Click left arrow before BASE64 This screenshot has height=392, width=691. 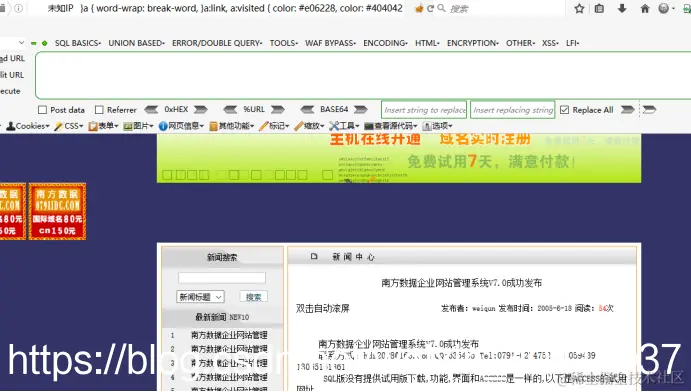307,109
